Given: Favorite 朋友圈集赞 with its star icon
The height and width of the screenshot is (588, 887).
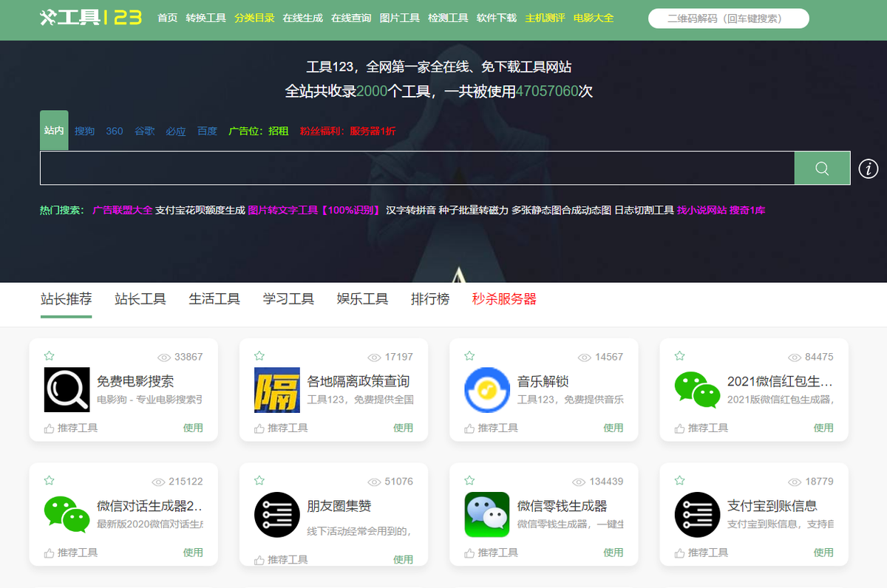Looking at the screenshot, I should (259, 480).
